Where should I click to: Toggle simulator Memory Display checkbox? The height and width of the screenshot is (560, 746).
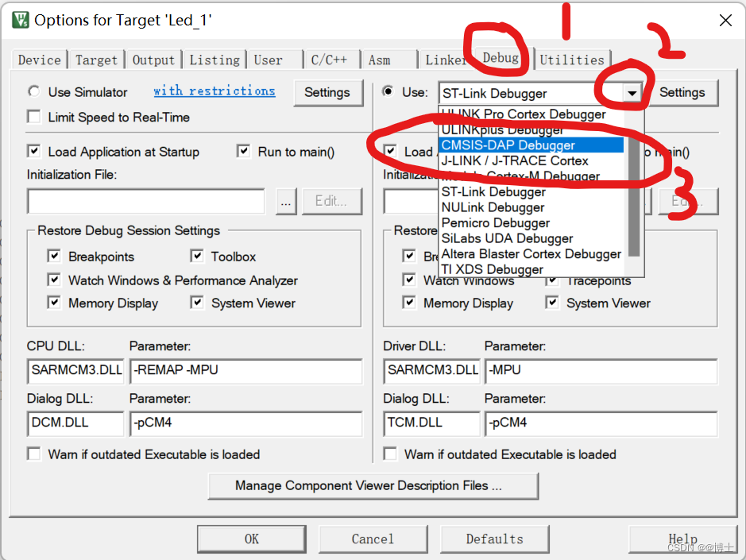pyautogui.click(x=54, y=303)
